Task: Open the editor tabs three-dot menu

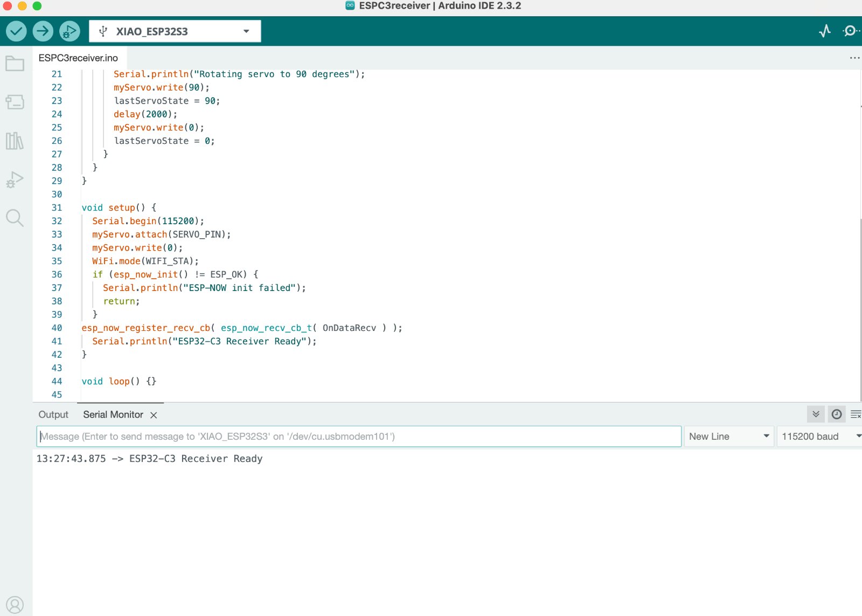Action: pyautogui.click(x=854, y=58)
